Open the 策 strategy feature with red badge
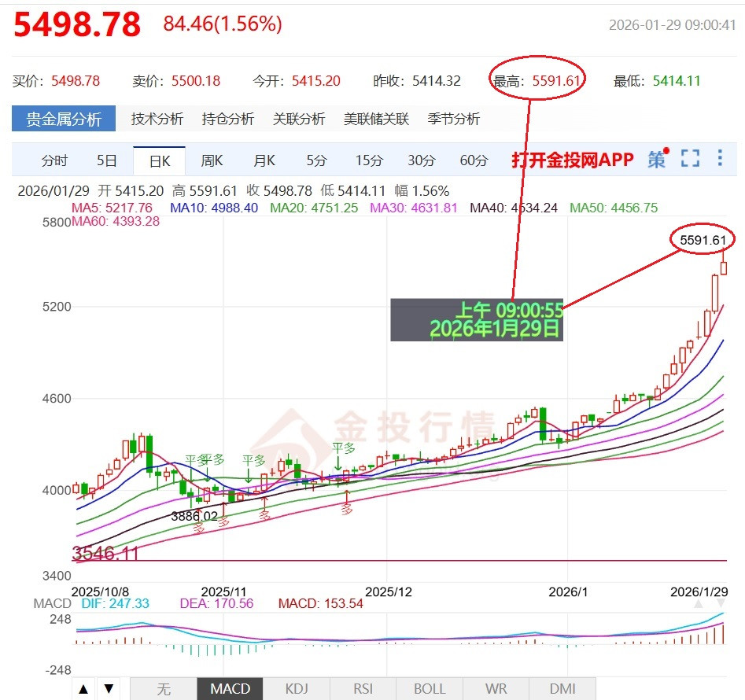 point(661,158)
